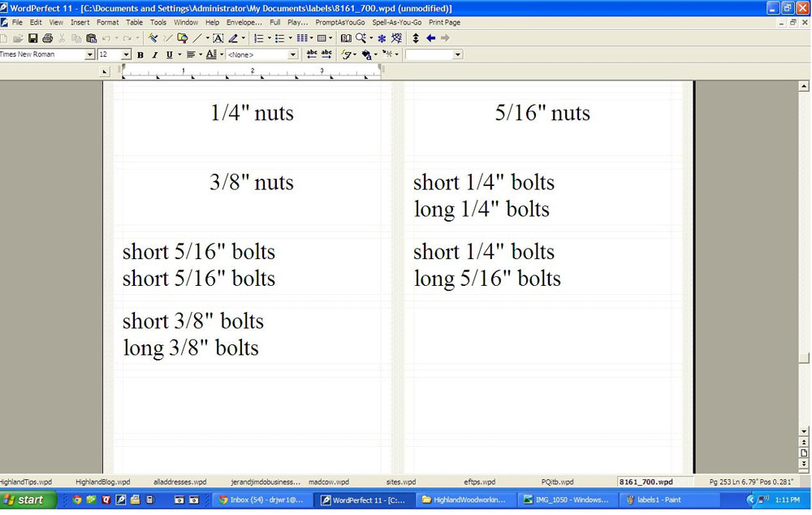
Task: Expand the <None> style dropdown
Action: 293,54
